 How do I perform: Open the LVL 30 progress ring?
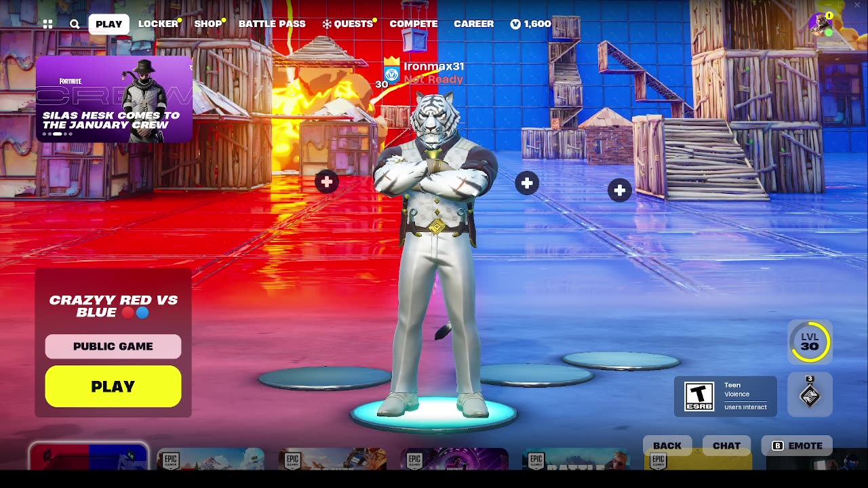[x=810, y=342]
